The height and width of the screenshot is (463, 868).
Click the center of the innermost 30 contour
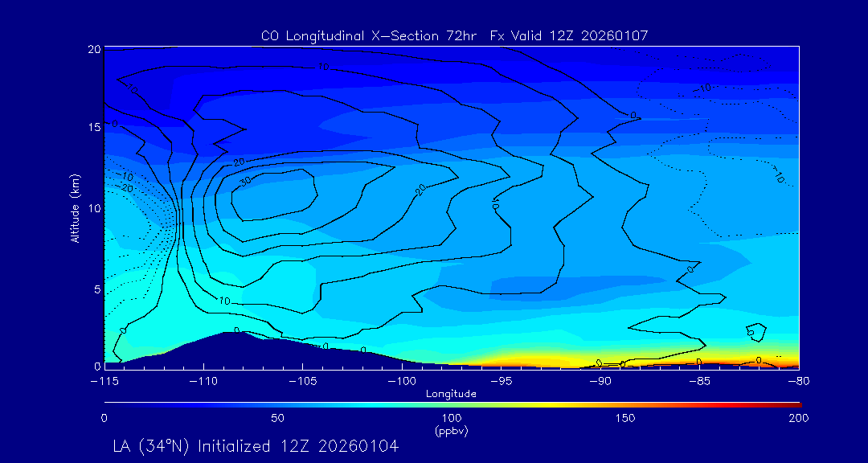273,197
